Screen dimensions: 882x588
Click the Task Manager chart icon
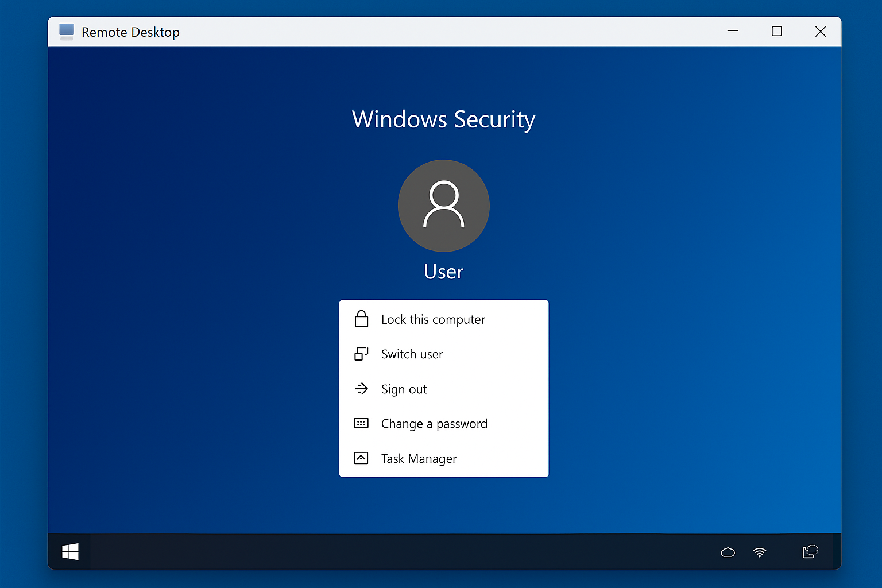tap(361, 458)
